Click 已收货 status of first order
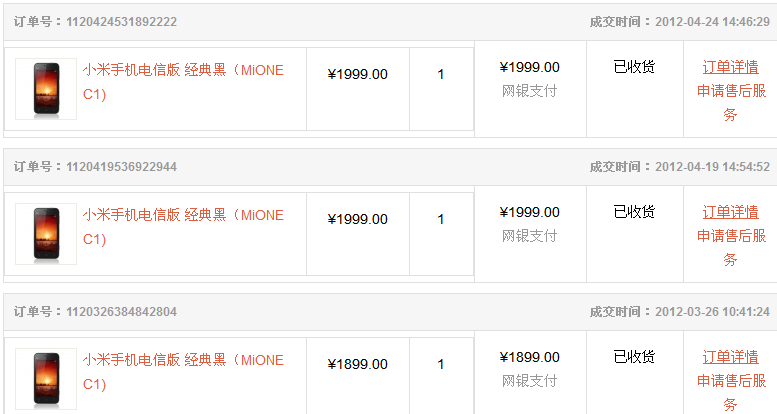Screen dimensions: 777x414 [634, 67]
